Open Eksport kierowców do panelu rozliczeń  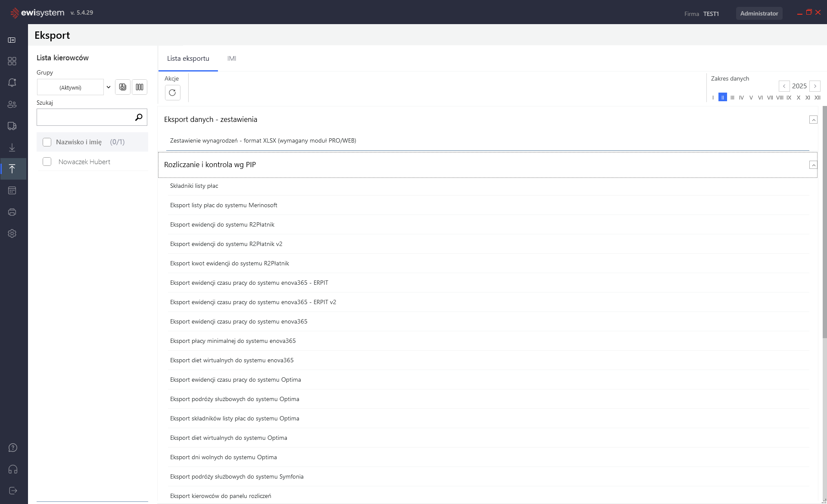tap(488, 496)
